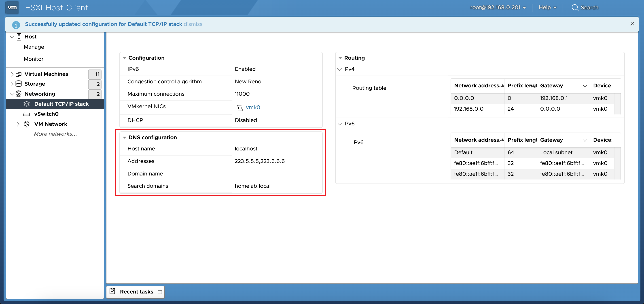Select Monitor under Host
Viewport: 644px width, 304px height.
tap(34, 59)
